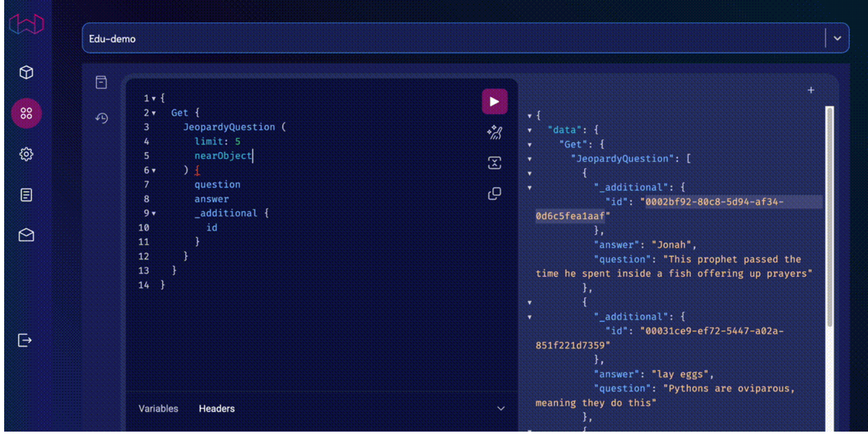Click the "answer" field on editor line 8

[212, 199]
